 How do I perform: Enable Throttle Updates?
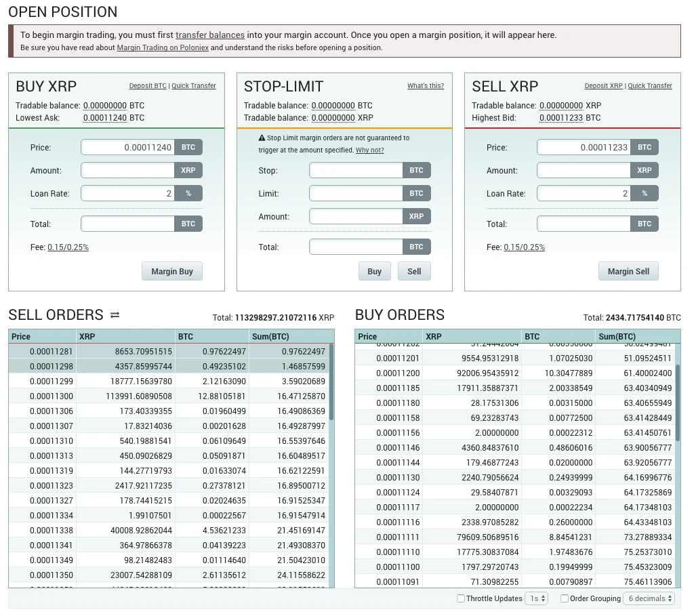pyautogui.click(x=459, y=598)
